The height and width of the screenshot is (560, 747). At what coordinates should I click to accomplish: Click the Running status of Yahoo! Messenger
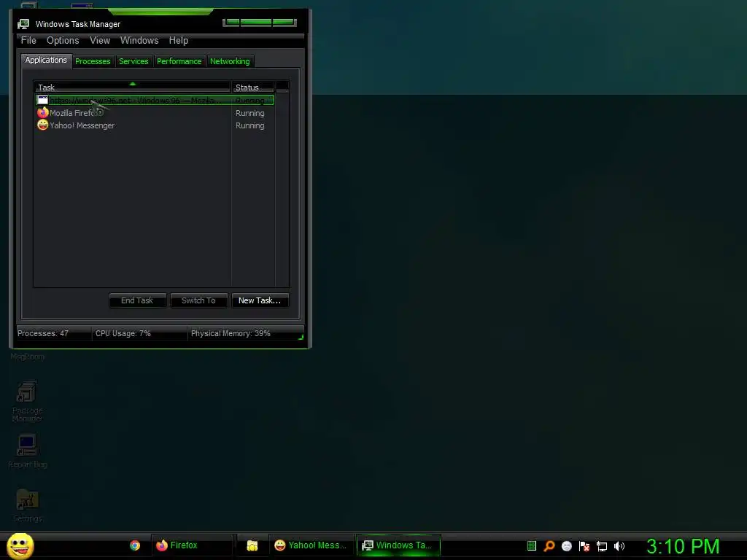(250, 125)
